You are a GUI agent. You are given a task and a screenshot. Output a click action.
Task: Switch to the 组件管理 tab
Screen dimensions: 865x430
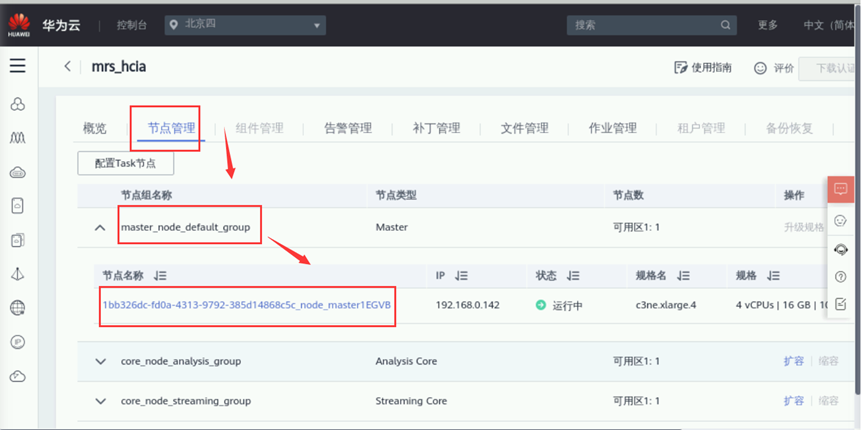[x=259, y=129]
